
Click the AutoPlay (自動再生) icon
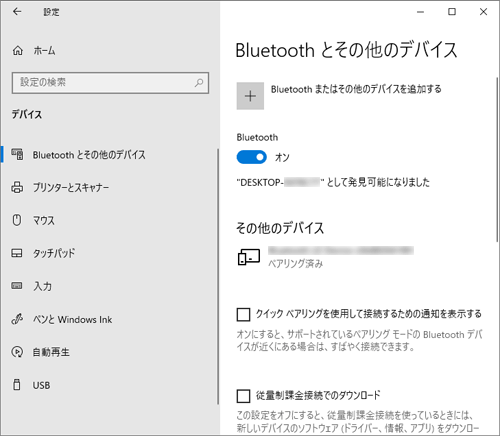tap(17, 352)
